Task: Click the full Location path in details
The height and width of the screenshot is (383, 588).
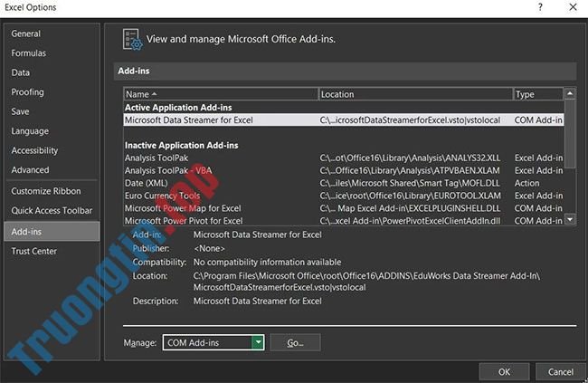Action: (x=366, y=282)
